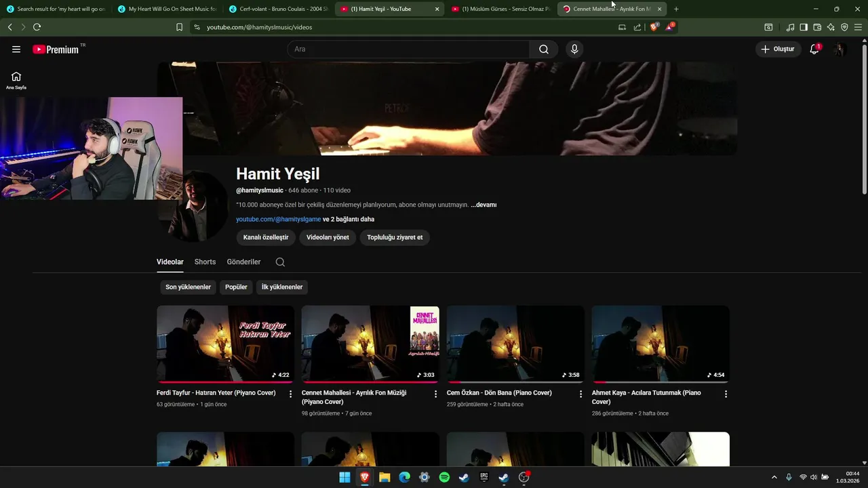Open more options for Ferdi Tayfur video
868x488 pixels.
coord(291,394)
